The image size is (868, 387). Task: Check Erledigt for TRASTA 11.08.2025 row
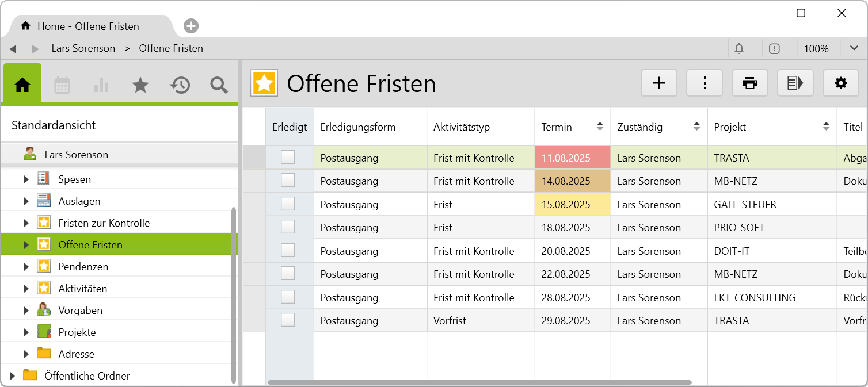tap(288, 157)
